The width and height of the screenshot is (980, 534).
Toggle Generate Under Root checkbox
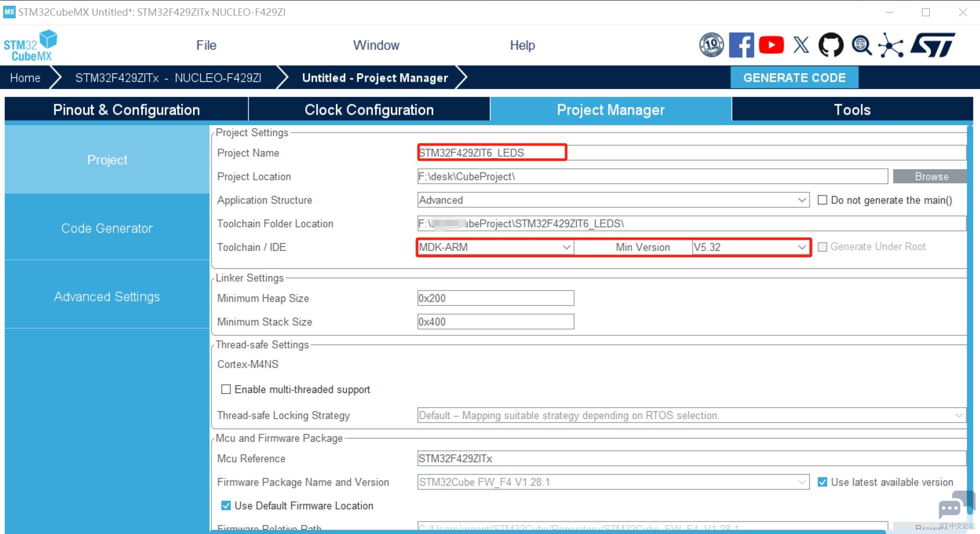pos(823,247)
